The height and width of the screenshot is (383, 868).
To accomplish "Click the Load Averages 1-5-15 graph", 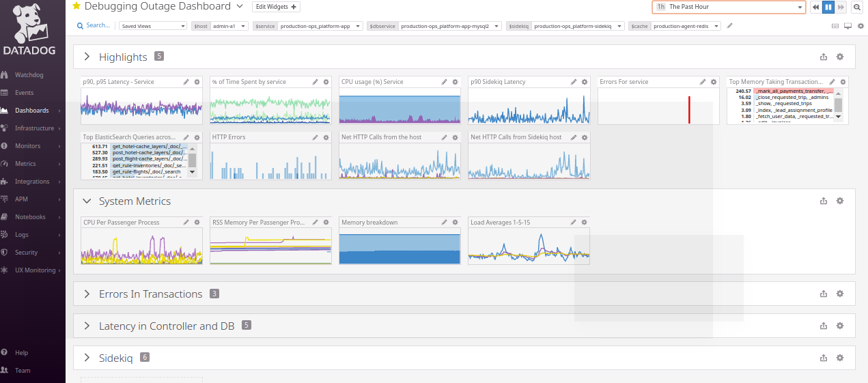I will 529,246.
